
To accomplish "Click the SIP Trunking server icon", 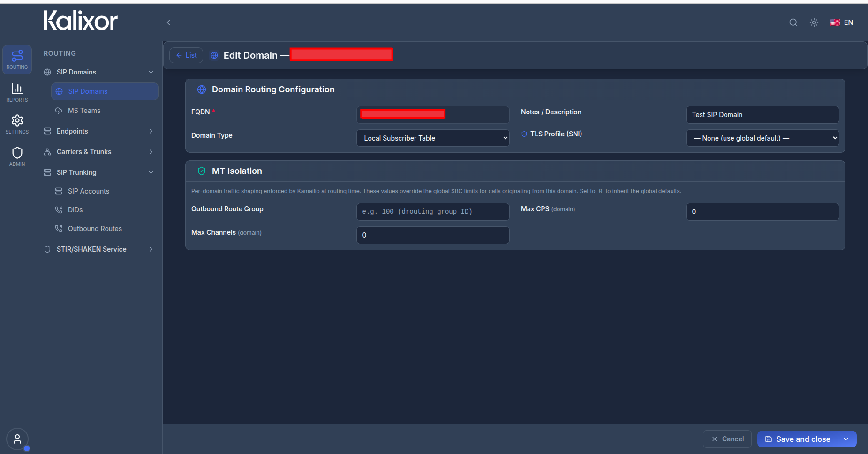I will click(47, 172).
